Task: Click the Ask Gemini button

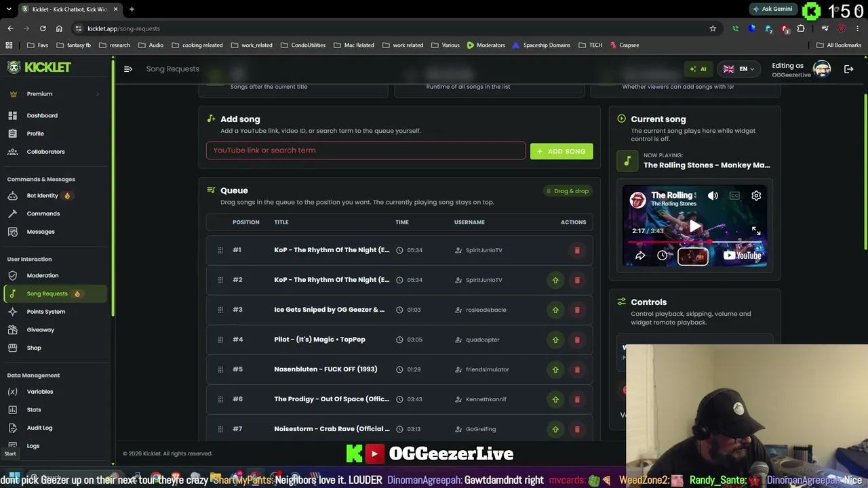Action: 772,9
